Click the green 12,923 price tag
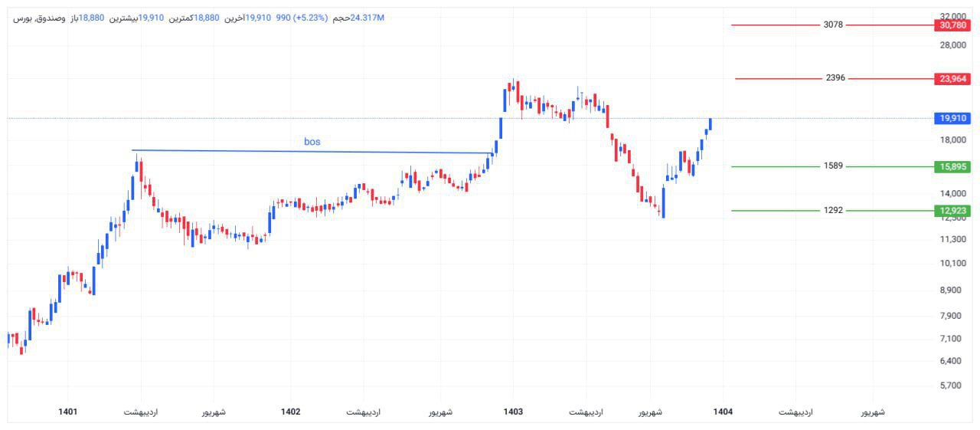The image size is (980, 430). [952, 211]
